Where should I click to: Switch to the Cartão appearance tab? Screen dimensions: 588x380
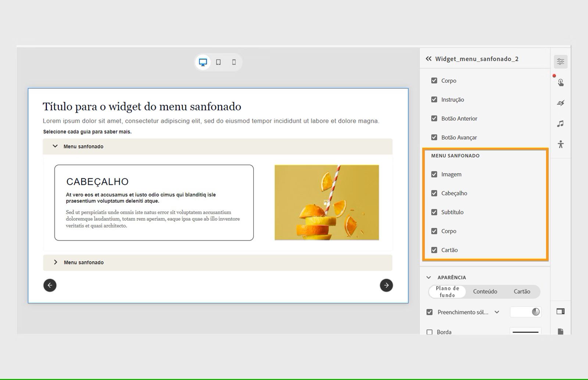pos(522,291)
